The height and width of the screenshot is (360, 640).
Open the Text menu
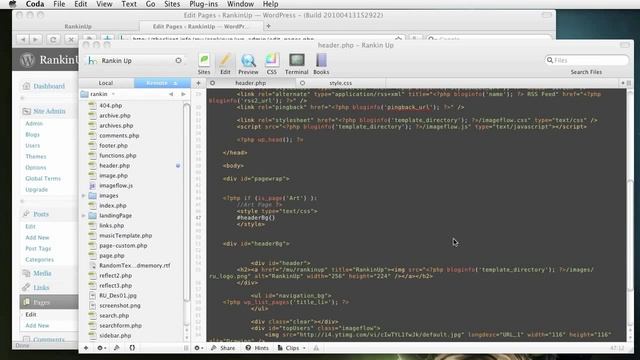(129, 4)
